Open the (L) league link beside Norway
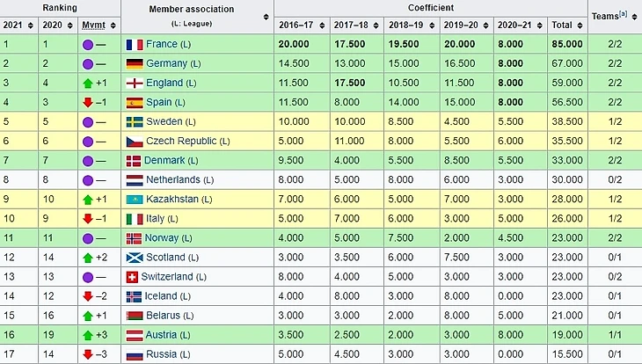 coord(187,238)
